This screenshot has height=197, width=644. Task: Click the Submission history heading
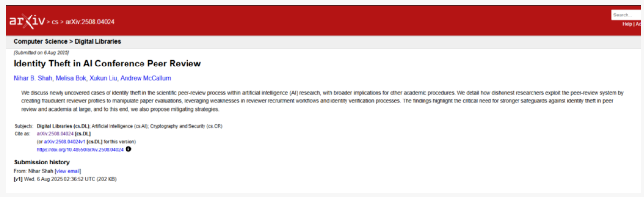pyautogui.click(x=42, y=162)
